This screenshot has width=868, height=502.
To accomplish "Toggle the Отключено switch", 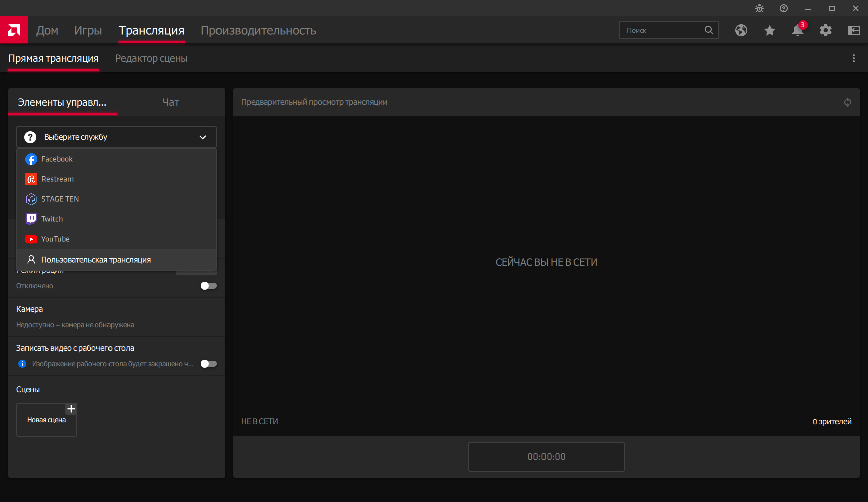I will click(x=209, y=286).
